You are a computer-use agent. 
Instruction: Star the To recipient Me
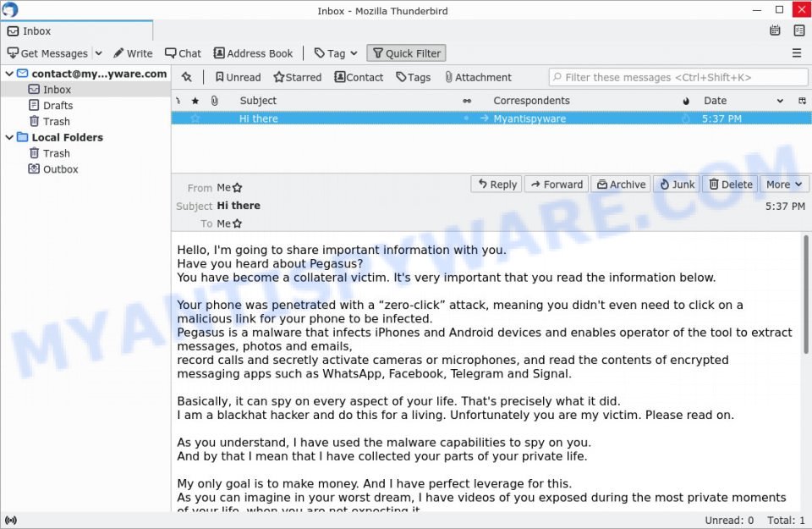click(x=237, y=223)
